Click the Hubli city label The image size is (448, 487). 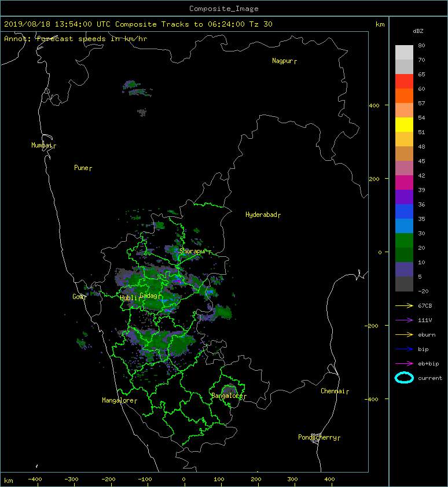coord(128,297)
